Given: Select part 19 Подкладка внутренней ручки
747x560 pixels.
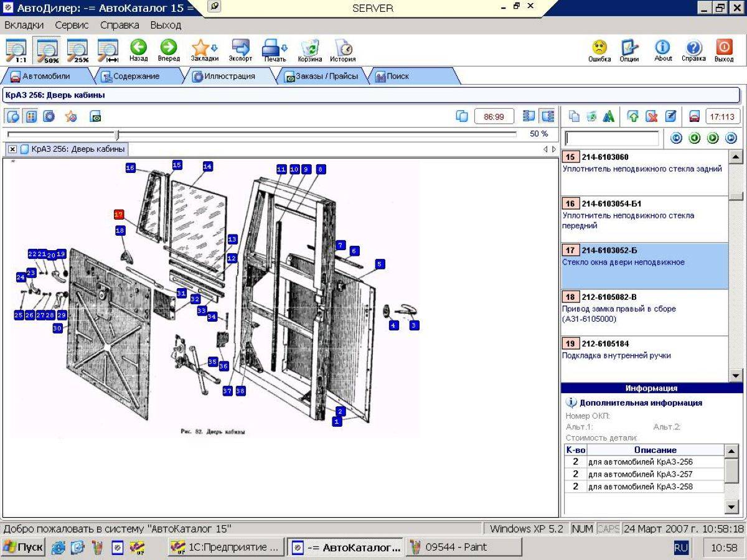Looking at the screenshot, I should [x=644, y=359].
